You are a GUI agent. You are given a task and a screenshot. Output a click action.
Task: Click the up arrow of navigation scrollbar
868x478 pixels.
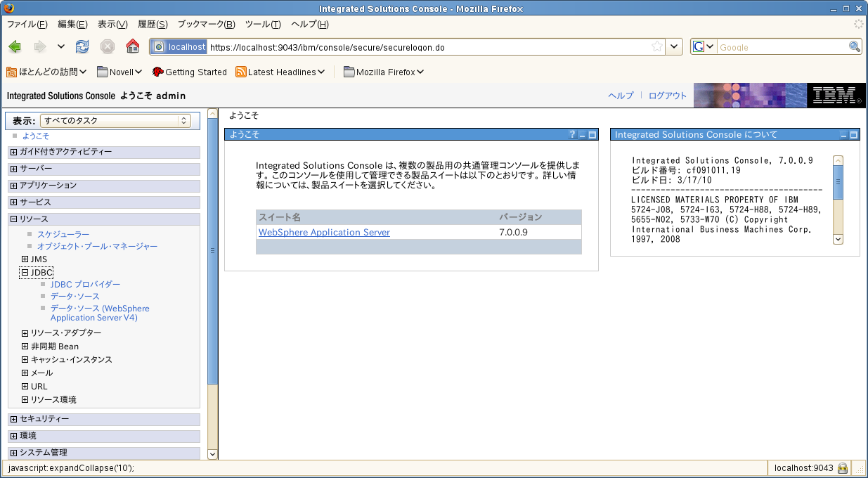pyautogui.click(x=213, y=113)
